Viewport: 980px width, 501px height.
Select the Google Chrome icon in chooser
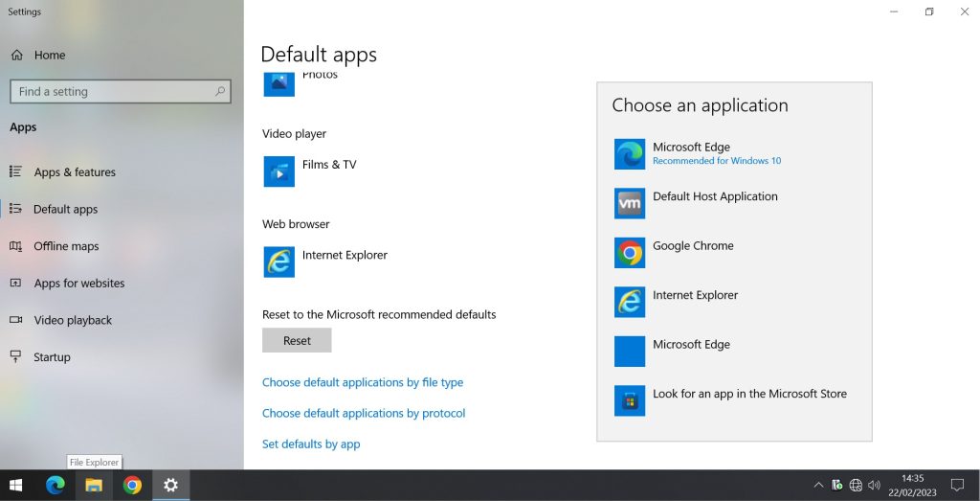point(630,253)
